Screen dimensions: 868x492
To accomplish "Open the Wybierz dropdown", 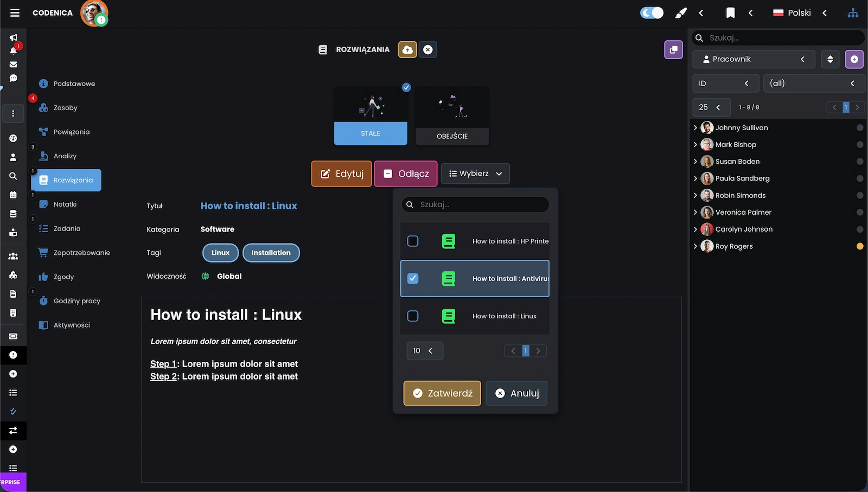I will click(475, 174).
